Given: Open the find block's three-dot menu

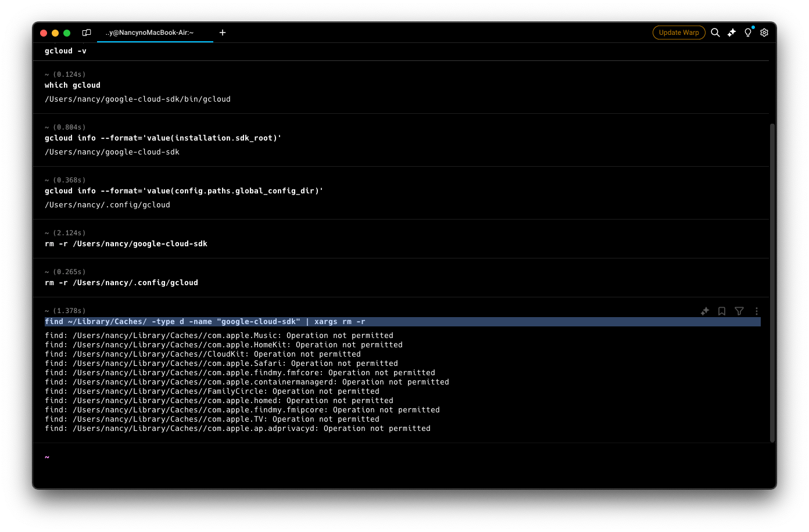Looking at the screenshot, I should pyautogui.click(x=757, y=311).
